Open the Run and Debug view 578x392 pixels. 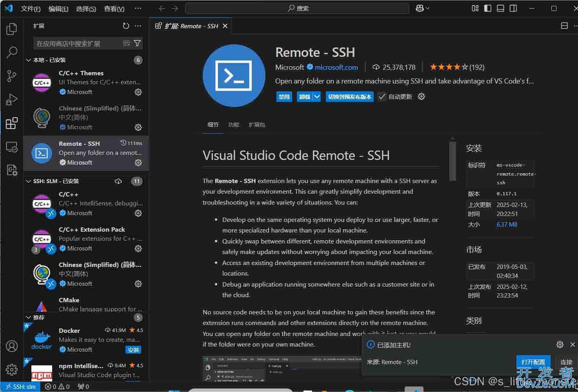point(12,100)
